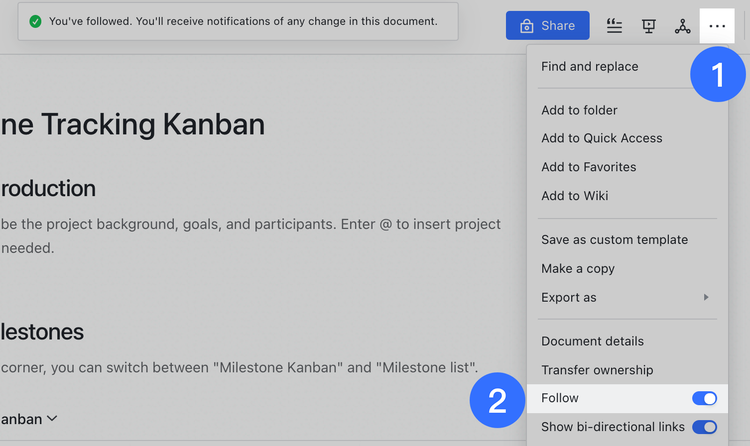
Task: Click the project background description paragraph
Action: (251, 236)
